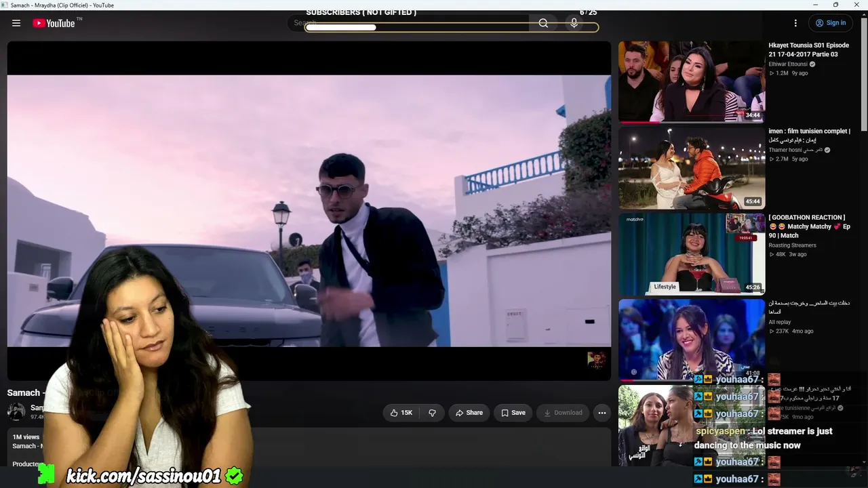Image resolution: width=868 pixels, height=488 pixels.
Task: Click the '48K 3w ago' view count
Action: (x=787, y=254)
